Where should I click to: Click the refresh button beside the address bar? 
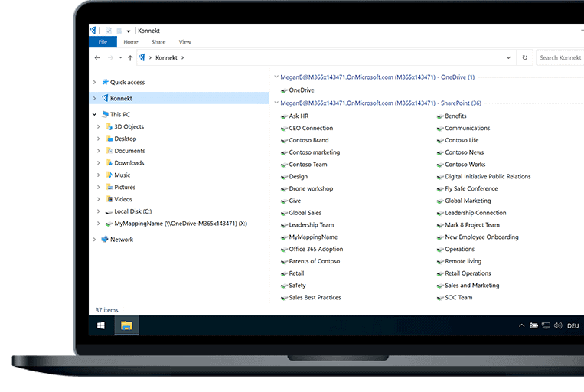click(x=525, y=57)
